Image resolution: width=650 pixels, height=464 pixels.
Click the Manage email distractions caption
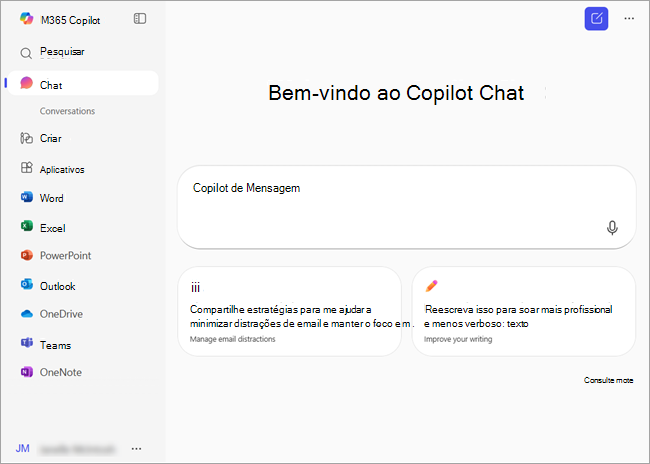point(233,339)
